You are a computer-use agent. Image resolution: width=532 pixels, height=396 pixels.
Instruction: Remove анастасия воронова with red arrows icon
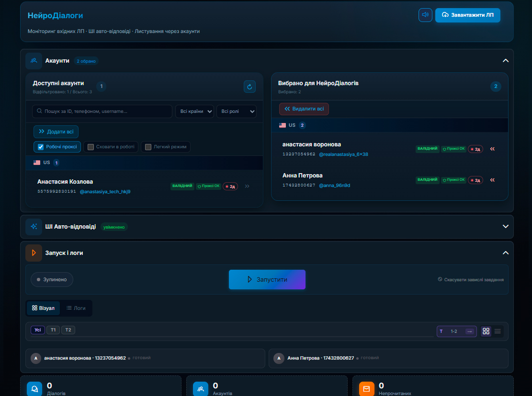pos(492,149)
